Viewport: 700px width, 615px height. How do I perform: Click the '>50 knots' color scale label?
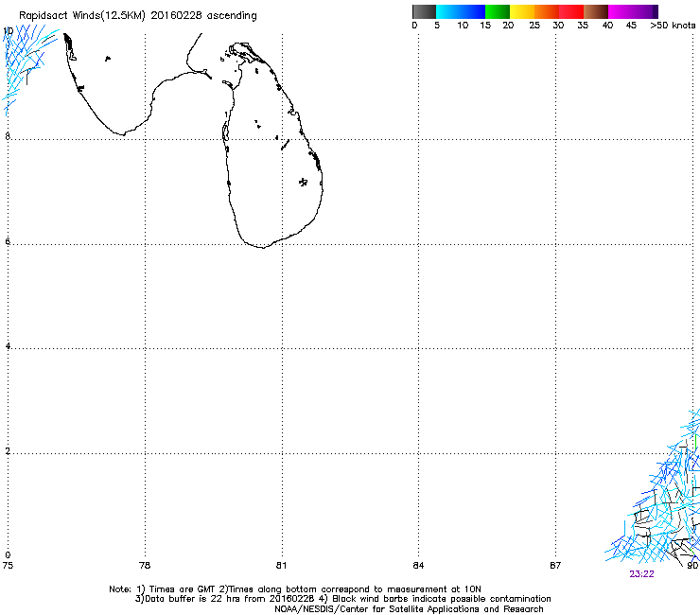pyautogui.click(x=673, y=26)
